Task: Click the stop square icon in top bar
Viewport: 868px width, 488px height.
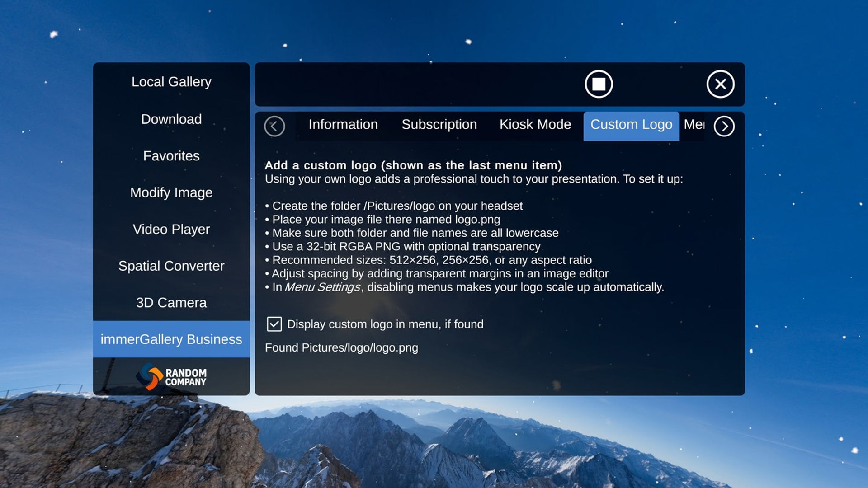Action: tap(599, 84)
